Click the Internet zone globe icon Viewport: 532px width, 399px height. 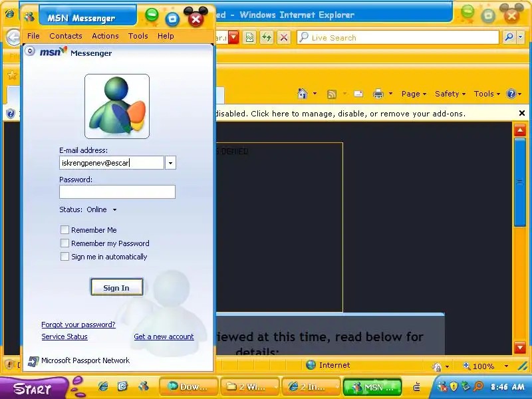pyautogui.click(x=311, y=365)
